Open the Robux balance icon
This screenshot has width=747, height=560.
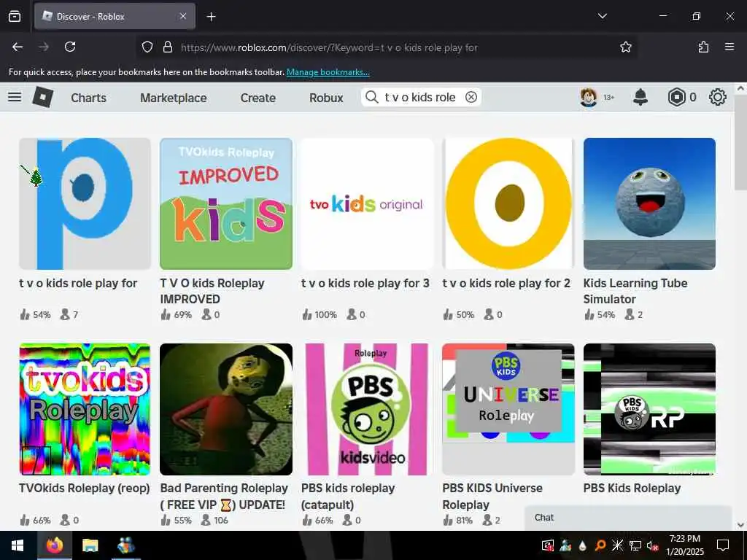pos(676,97)
